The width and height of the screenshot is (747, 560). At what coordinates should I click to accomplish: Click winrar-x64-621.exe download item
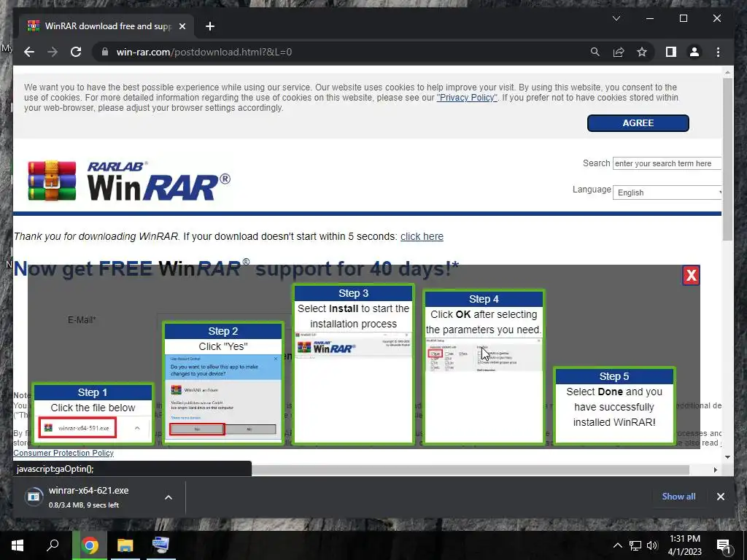[x=88, y=497]
